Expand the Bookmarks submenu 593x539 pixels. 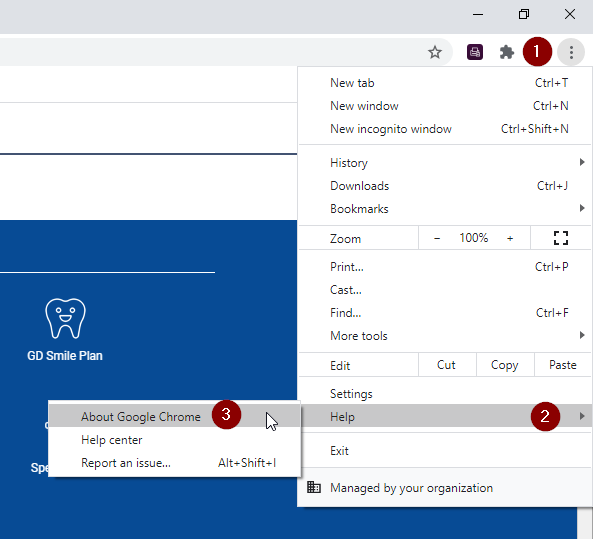(445, 209)
